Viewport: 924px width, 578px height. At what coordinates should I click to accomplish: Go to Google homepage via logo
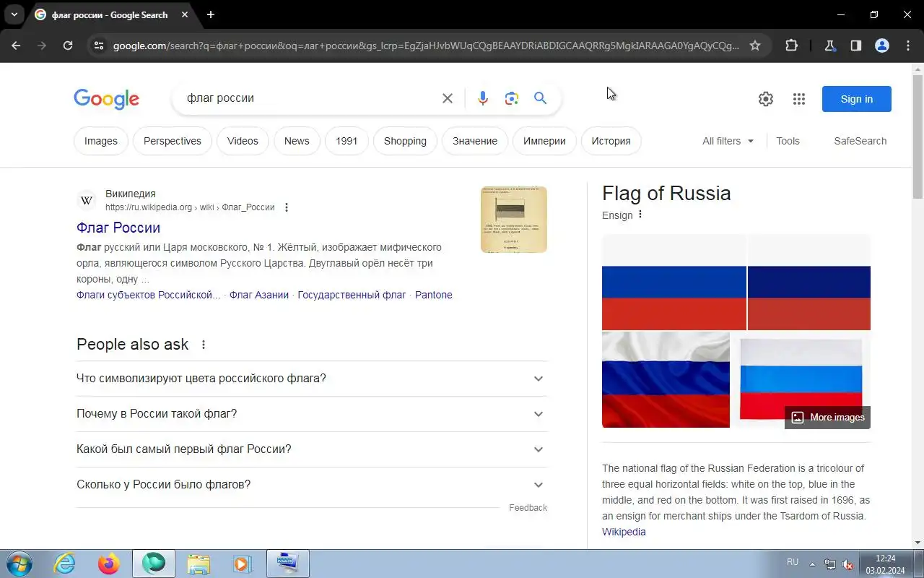click(106, 99)
